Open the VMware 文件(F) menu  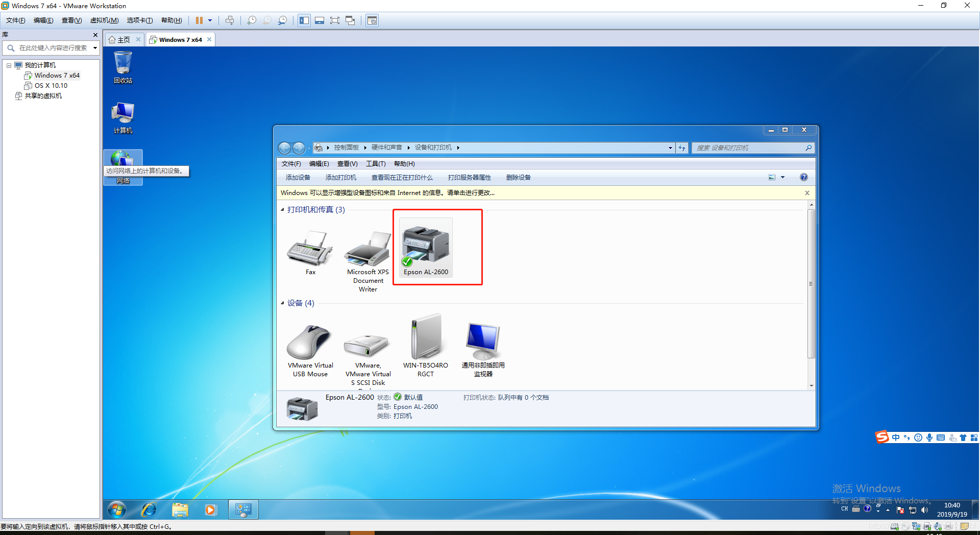(15, 20)
